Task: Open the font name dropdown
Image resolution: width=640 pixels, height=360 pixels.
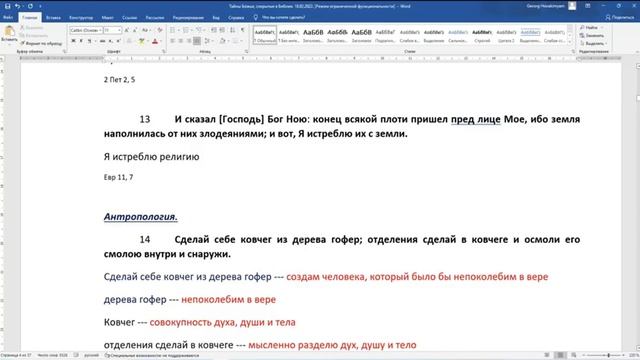Action: pyautogui.click(x=100, y=31)
